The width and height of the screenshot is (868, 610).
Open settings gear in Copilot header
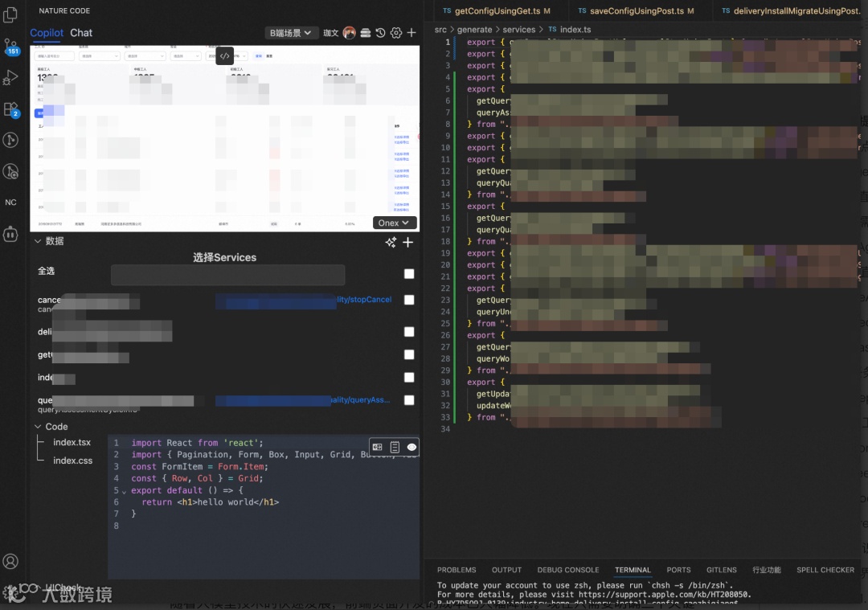395,33
